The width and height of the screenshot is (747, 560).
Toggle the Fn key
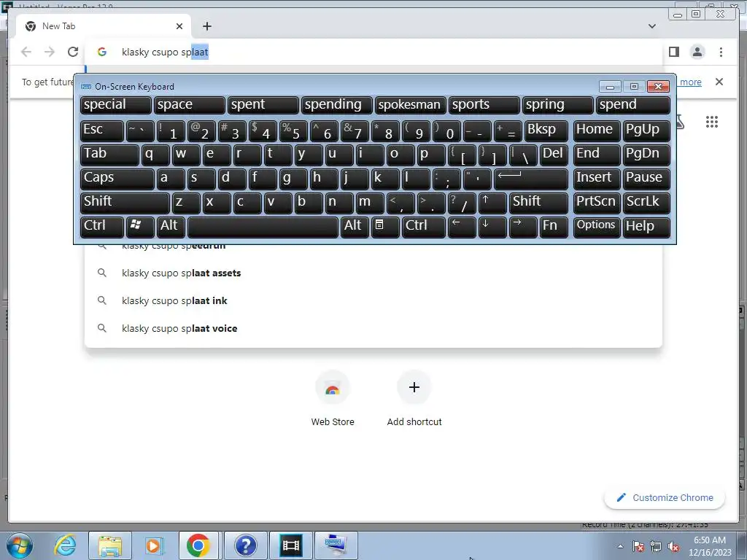[554, 227]
